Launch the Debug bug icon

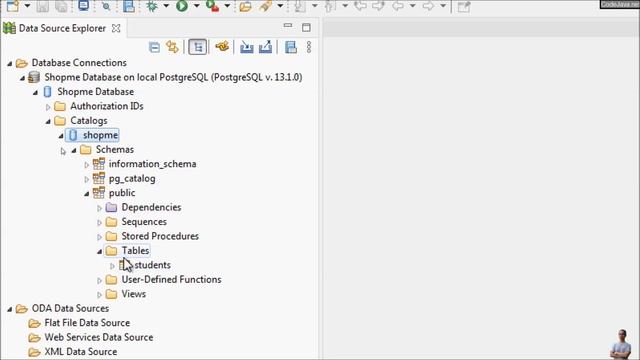click(152, 6)
